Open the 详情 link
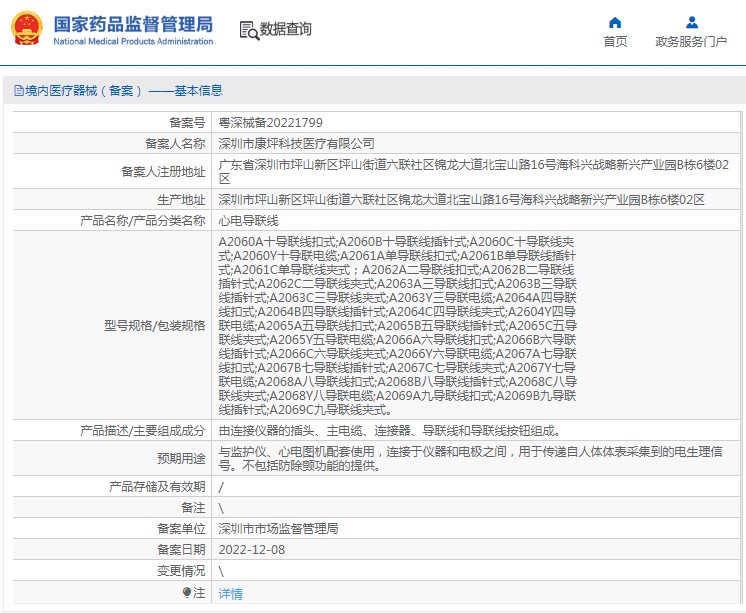The image size is (746, 613). [x=230, y=593]
